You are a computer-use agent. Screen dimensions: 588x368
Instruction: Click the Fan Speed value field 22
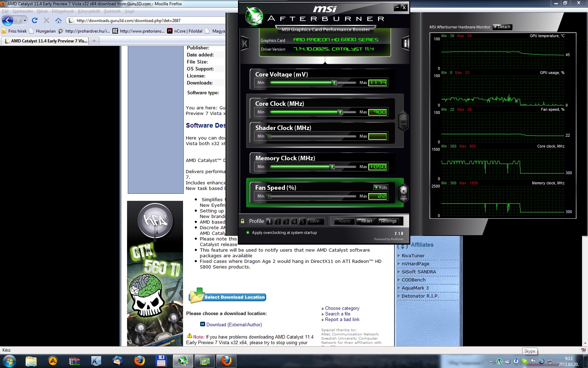coord(378,196)
